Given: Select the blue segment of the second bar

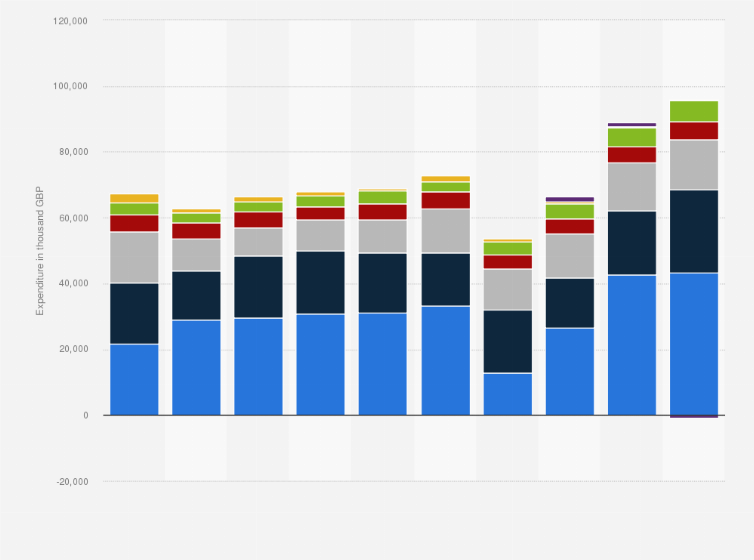Looking at the screenshot, I should (x=196, y=368).
